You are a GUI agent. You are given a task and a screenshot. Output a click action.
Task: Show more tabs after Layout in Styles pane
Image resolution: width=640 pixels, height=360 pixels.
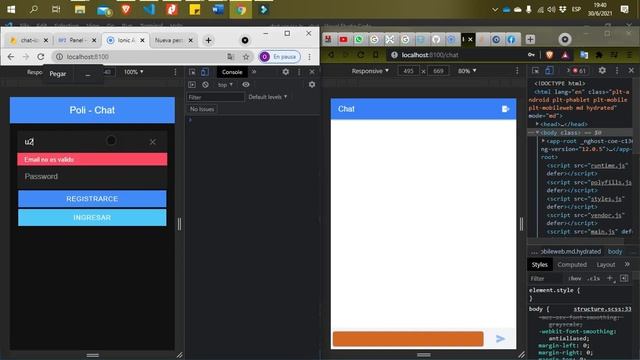627,264
